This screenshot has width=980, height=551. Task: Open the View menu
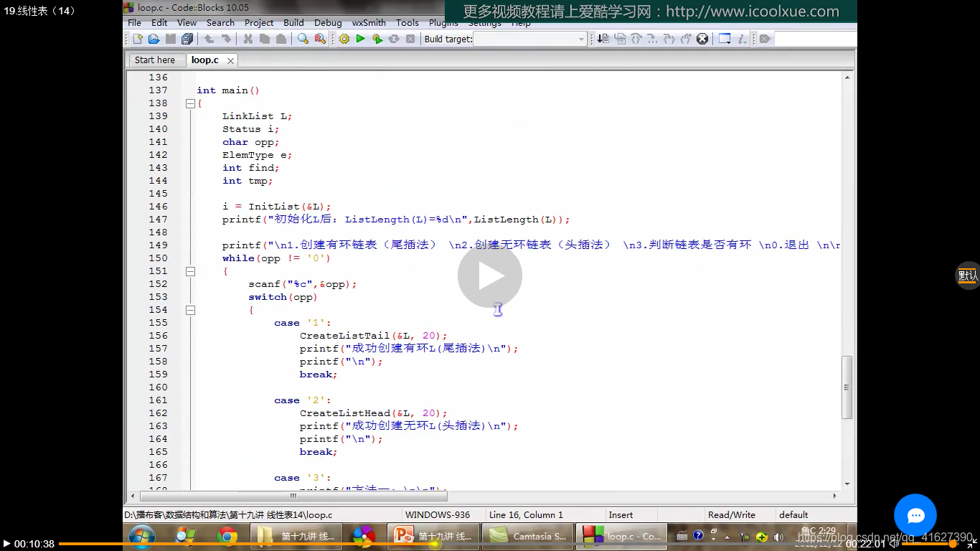[187, 23]
